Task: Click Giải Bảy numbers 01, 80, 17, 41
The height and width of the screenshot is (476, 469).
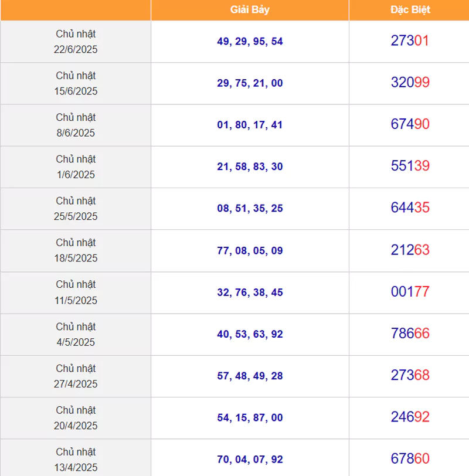Action: 250,125
